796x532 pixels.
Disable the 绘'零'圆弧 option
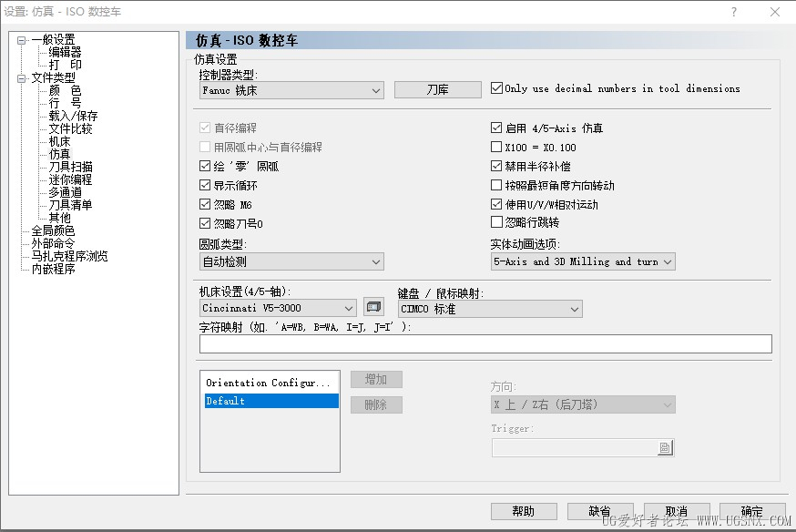click(x=203, y=166)
